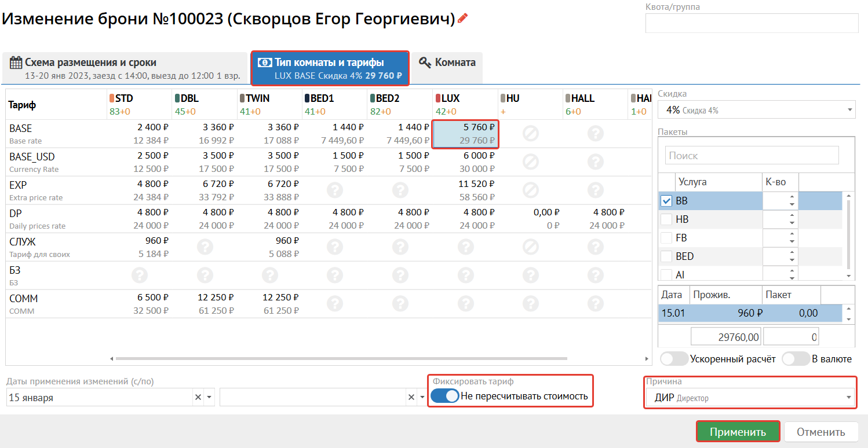868x448 pixels.
Task: Click the question icon in COMM row, LUX column
Action: [x=466, y=304]
